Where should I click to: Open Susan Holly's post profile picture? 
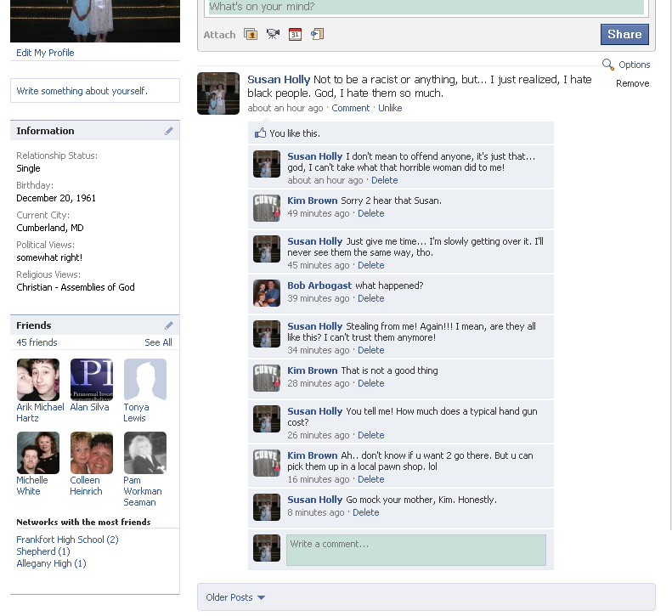pyautogui.click(x=218, y=93)
